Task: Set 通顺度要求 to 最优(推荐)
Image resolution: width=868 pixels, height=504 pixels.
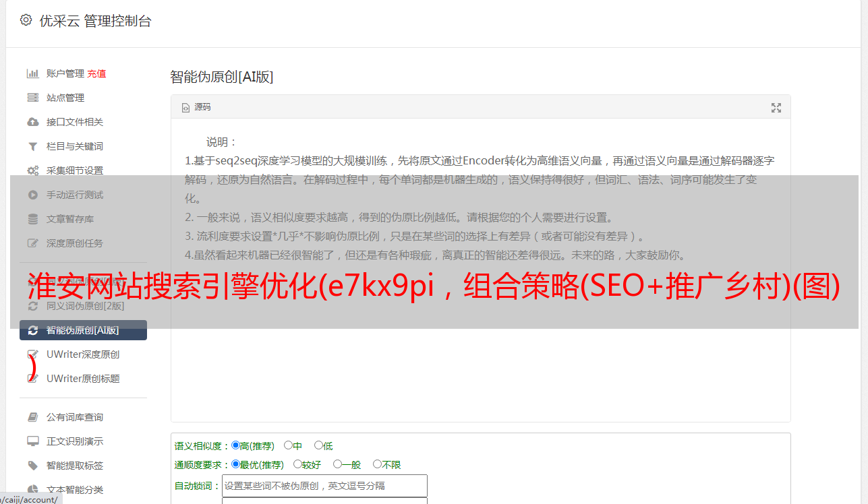Action: pos(235,464)
